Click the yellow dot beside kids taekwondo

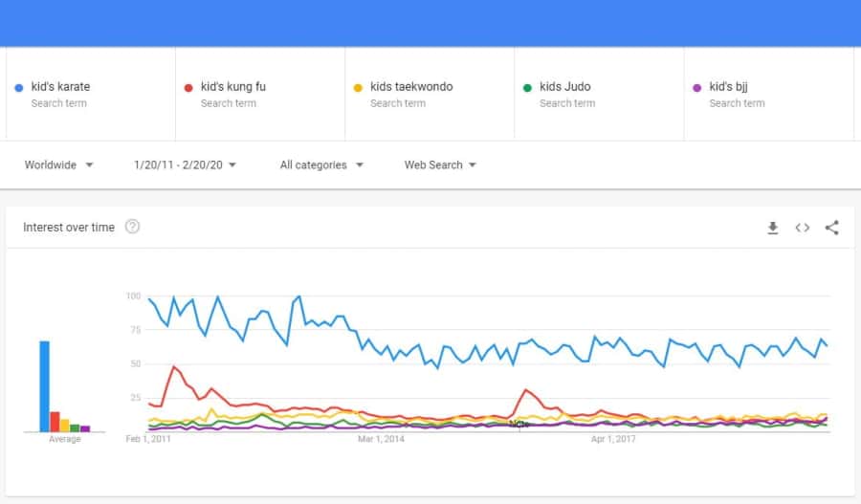[x=358, y=88]
